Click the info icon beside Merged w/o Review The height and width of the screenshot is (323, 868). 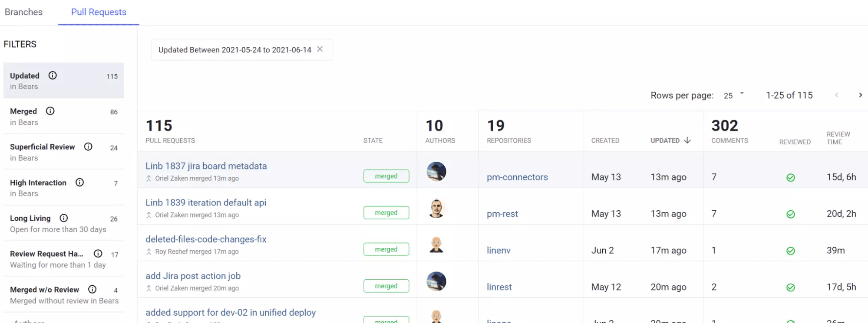click(x=92, y=289)
